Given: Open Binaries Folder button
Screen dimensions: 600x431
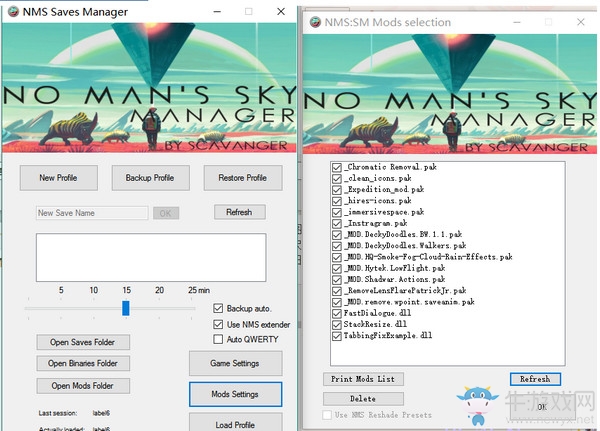Looking at the screenshot, I should (x=83, y=363).
